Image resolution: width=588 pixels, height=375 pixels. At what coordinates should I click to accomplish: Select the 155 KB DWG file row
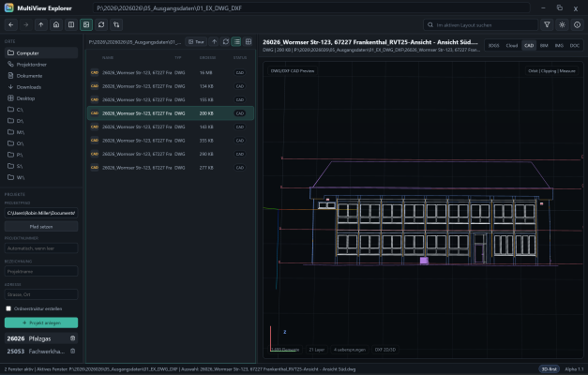click(x=171, y=99)
